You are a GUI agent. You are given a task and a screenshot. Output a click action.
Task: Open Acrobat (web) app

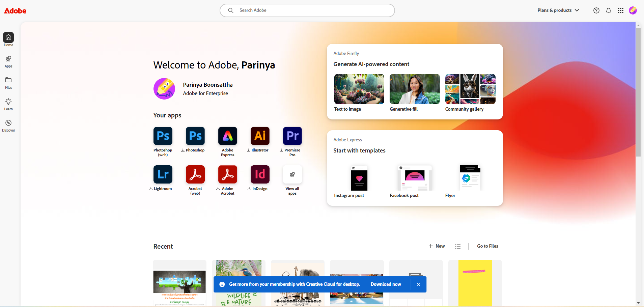[x=195, y=174]
